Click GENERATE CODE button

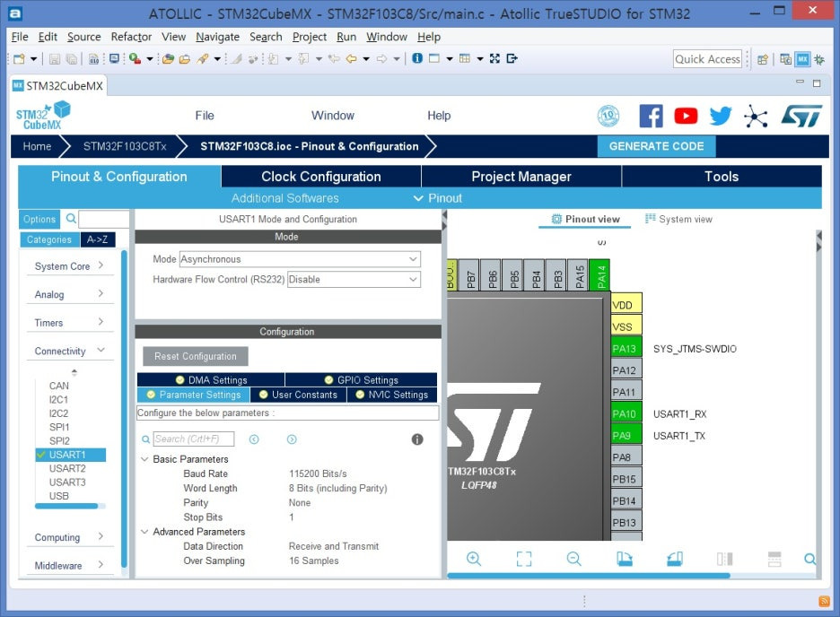click(656, 146)
